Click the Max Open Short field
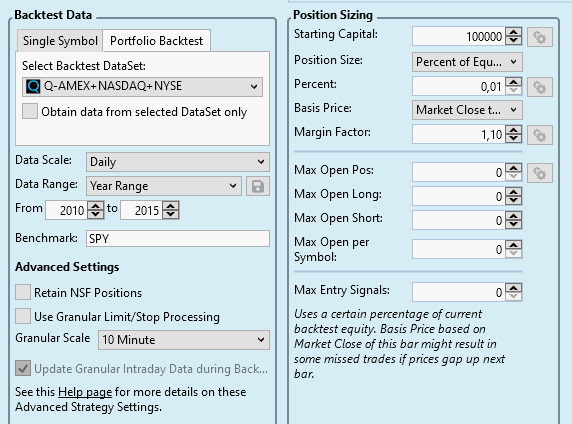Viewport: 572px width, 424px height. pos(459,220)
